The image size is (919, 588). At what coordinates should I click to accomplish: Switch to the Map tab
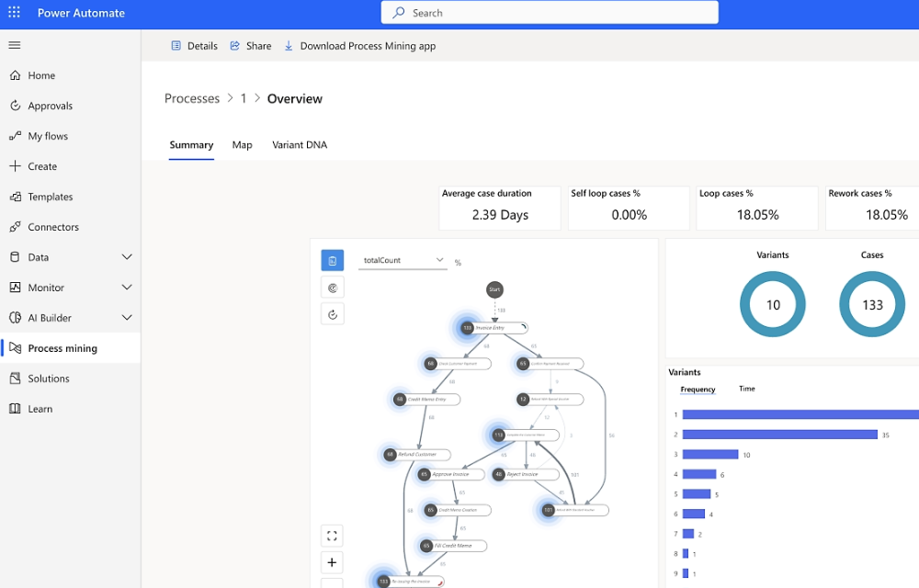(x=242, y=145)
